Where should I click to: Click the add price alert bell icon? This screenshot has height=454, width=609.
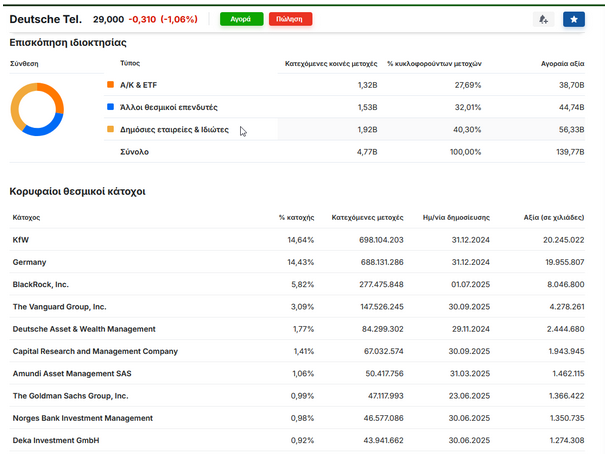[x=543, y=19]
